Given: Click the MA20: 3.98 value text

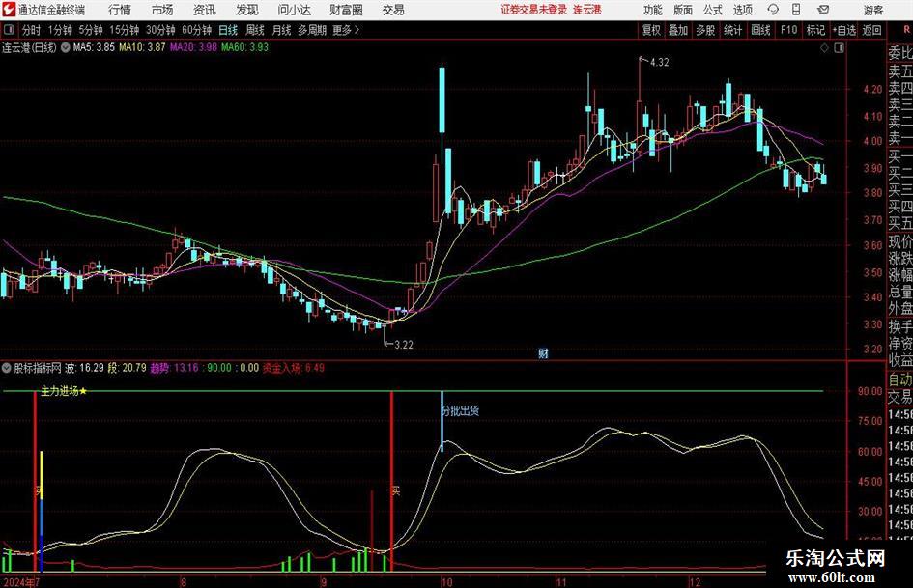Looking at the screenshot, I should pyautogui.click(x=194, y=47).
